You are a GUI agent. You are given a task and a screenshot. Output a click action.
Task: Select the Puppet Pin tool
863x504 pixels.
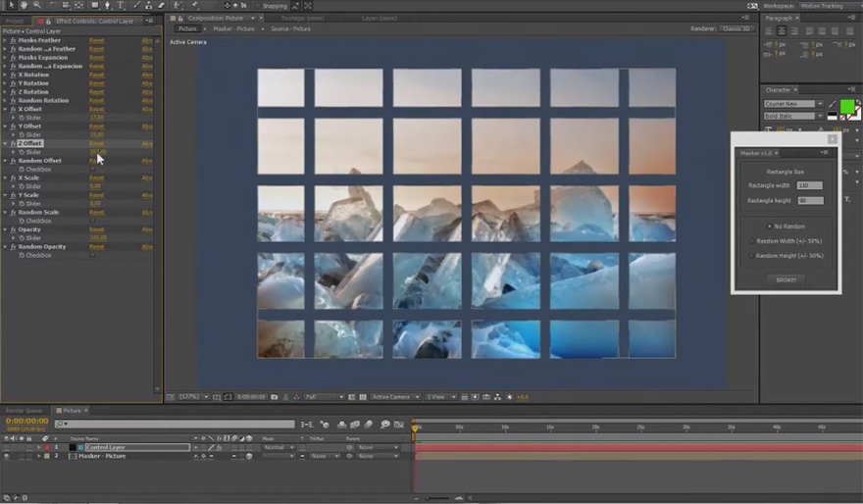coord(195,5)
